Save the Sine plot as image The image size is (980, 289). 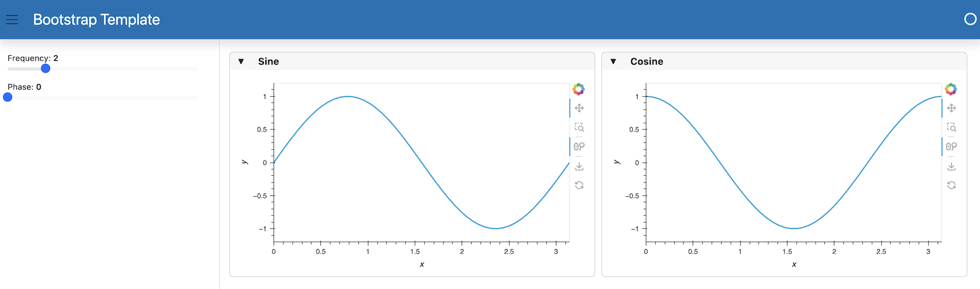[579, 166]
